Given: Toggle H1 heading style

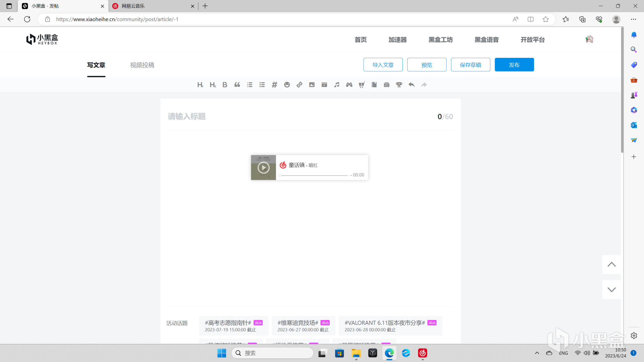Looking at the screenshot, I should coord(200,85).
